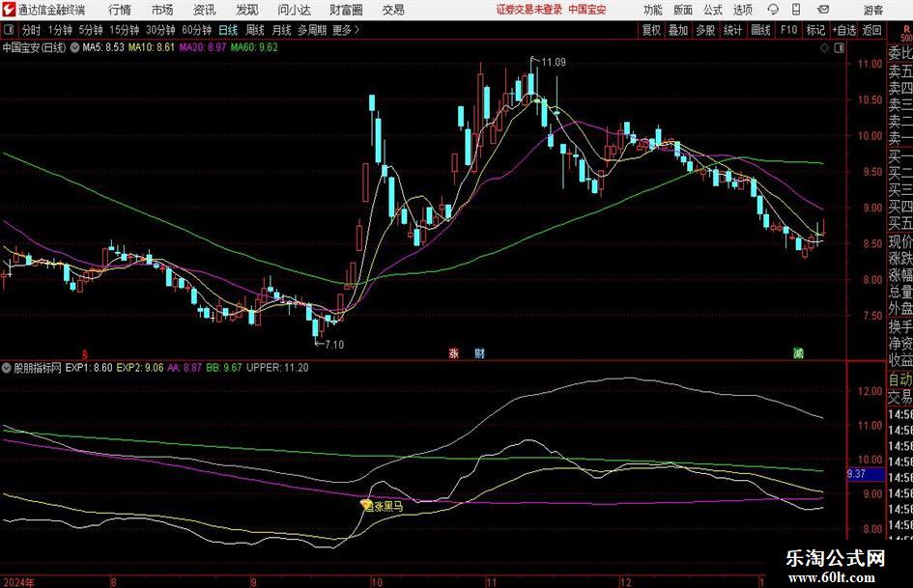This screenshot has width=913, height=588.
Task: Switch to the 周线 period tab
Action: (x=255, y=30)
